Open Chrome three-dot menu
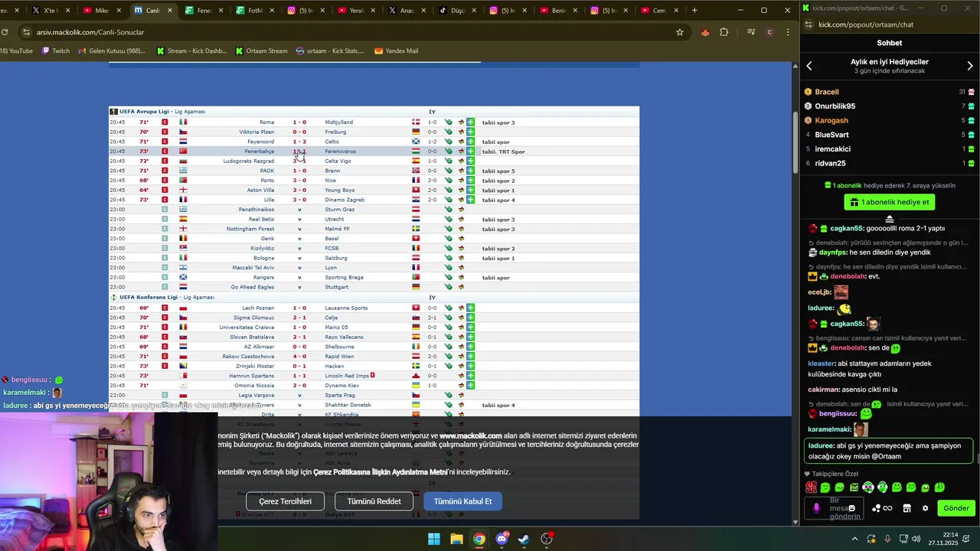This screenshot has height=551, width=980. click(x=788, y=32)
